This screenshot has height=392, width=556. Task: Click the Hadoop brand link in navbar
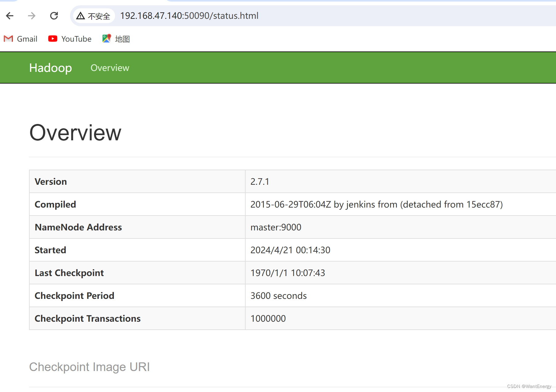tap(51, 68)
